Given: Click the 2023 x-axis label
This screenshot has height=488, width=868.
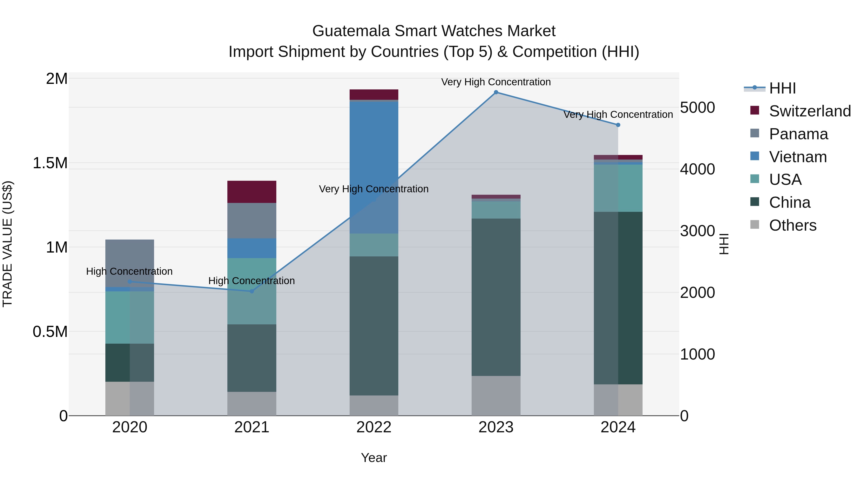Looking at the screenshot, I should 496,427.
